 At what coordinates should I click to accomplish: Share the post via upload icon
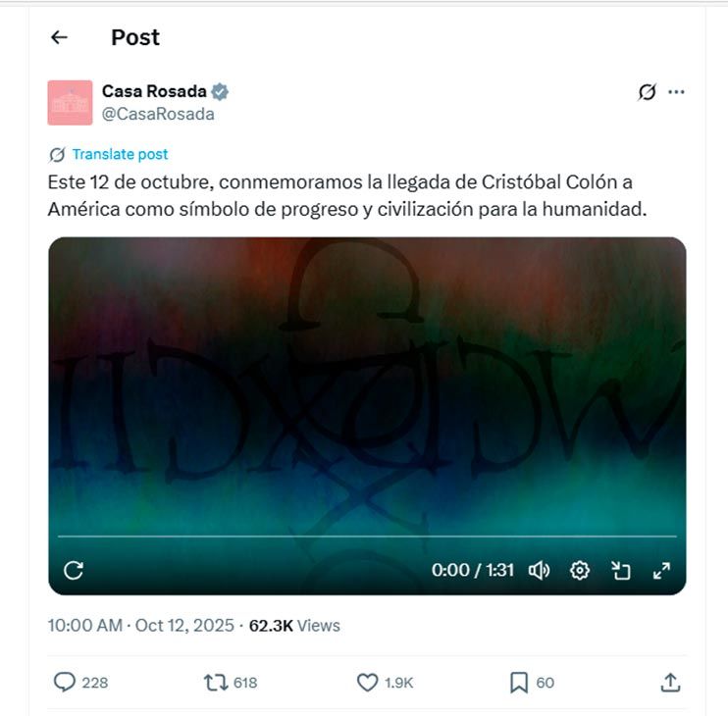[670, 682]
